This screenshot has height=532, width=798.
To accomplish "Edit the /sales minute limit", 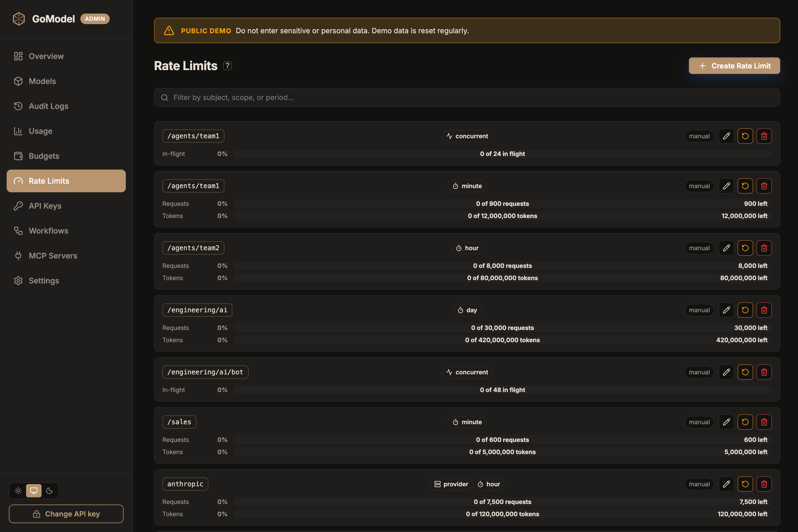I will click(x=727, y=422).
